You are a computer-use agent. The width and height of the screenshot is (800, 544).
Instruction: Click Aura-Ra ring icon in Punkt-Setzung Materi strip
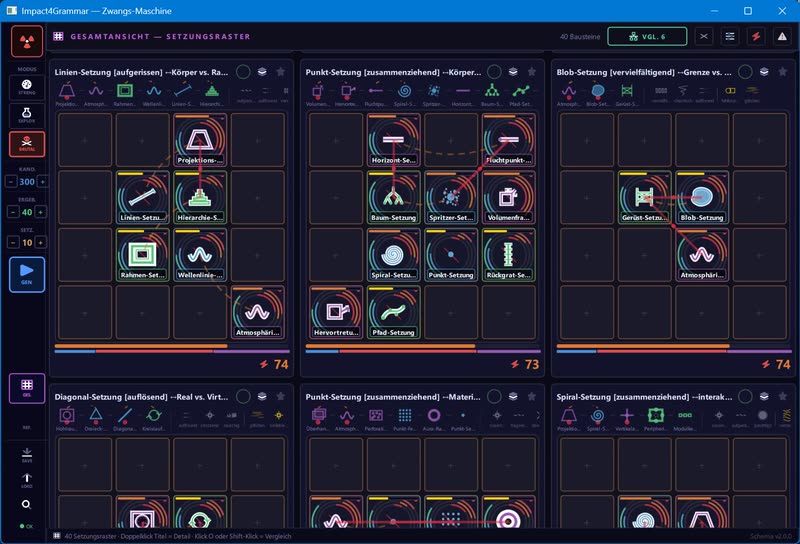tap(434, 415)
